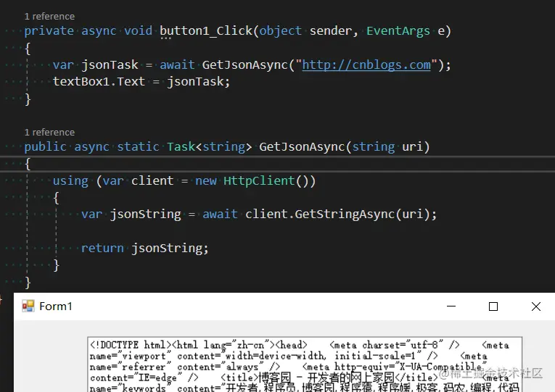Click the 'var jsonString' declaration

(131, 214)
